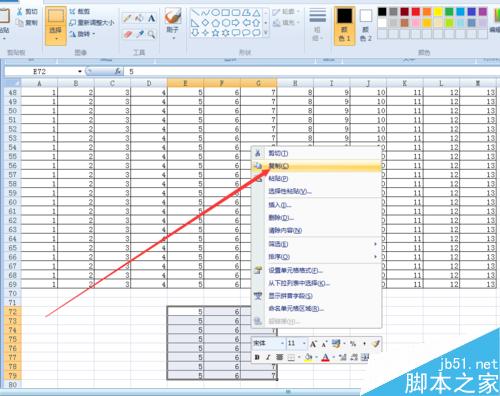
Task: Choose 清除内容(N) in context menu
Action: (316, 230)
